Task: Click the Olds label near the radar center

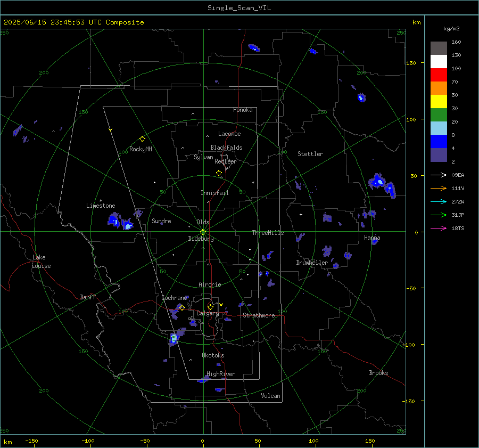Action: pos(203,222)
